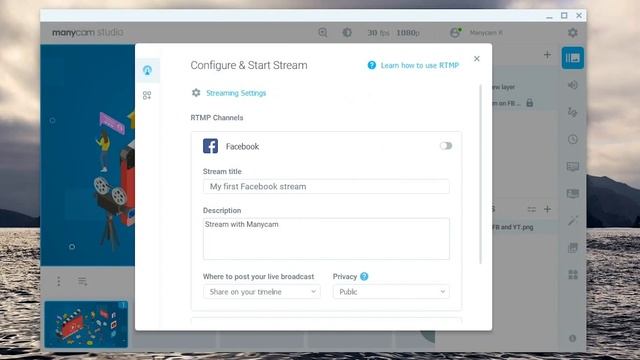Open the Lower third icon in right sidebar
Viewport: 640px width, 360px height.
pos(573,167)
